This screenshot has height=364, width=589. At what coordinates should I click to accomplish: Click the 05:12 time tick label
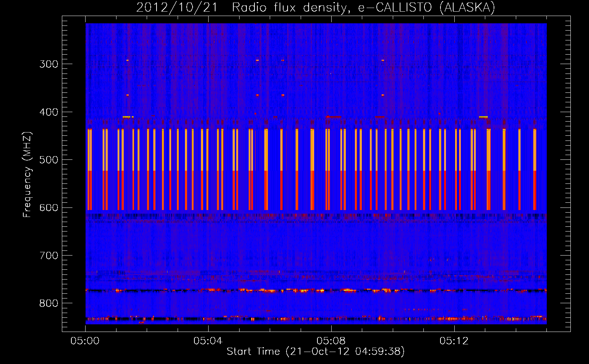pos(454,341)
